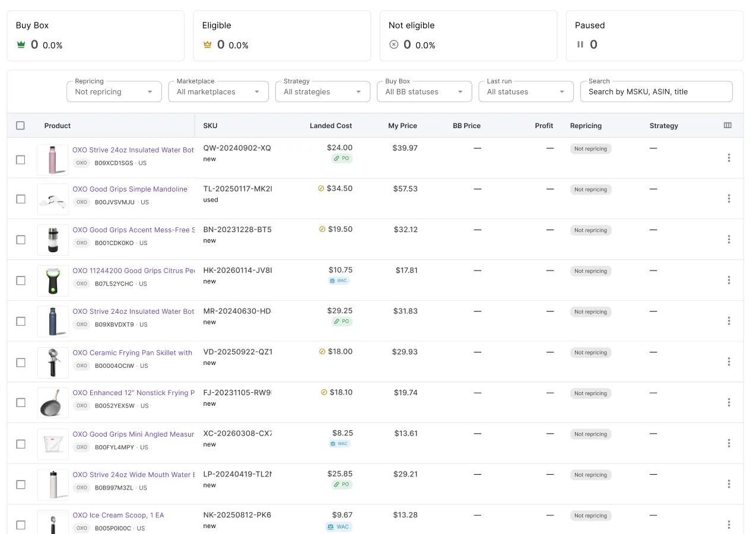Click the pink water bottle product thumbnail
756x534 pixels.
tap(53, 160)
